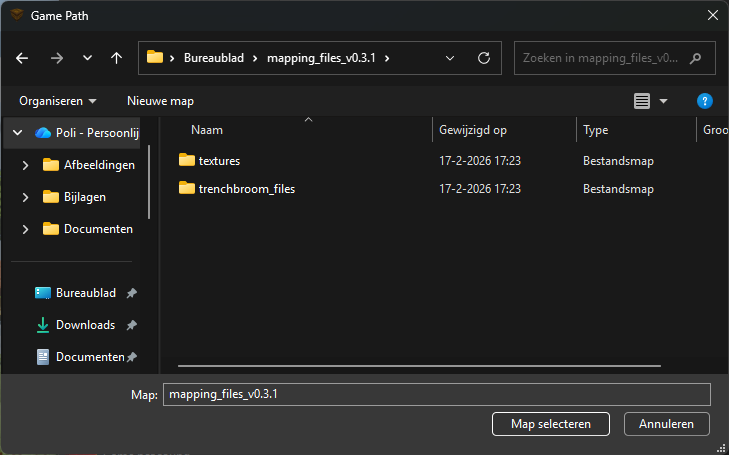Select Bijlagen in the navigation pane

[x=74, y=197]
